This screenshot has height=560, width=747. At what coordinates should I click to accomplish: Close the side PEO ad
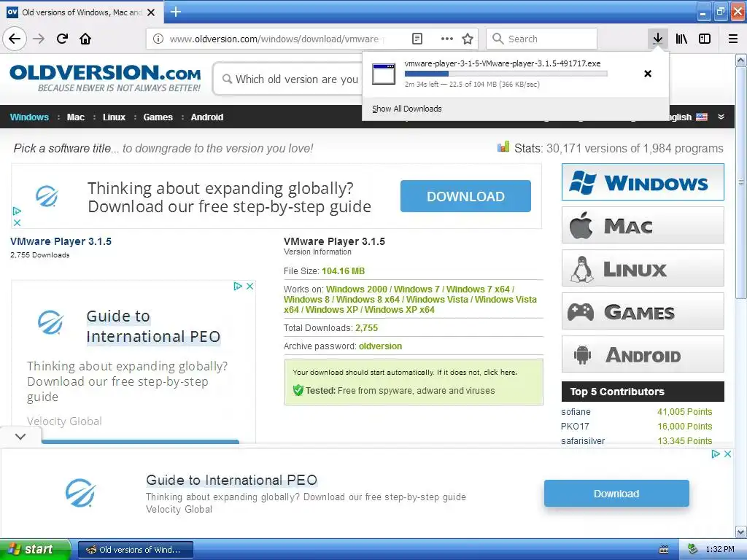[x=249, y=286]
